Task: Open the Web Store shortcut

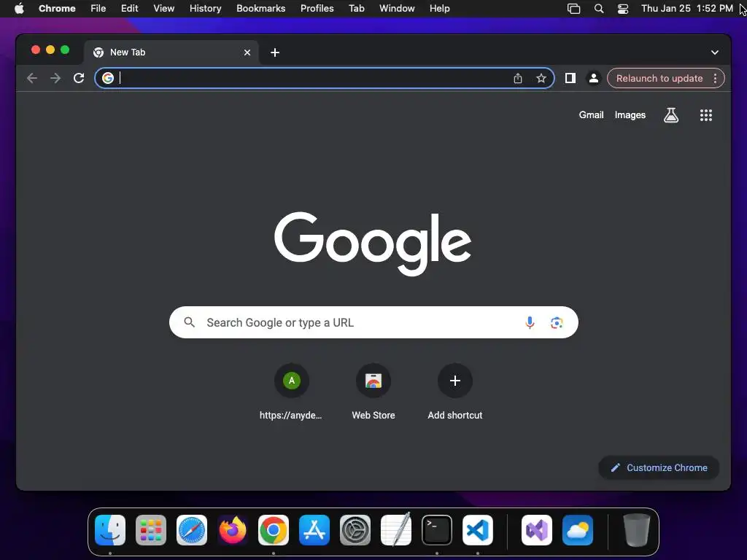Action: [373, 392]
